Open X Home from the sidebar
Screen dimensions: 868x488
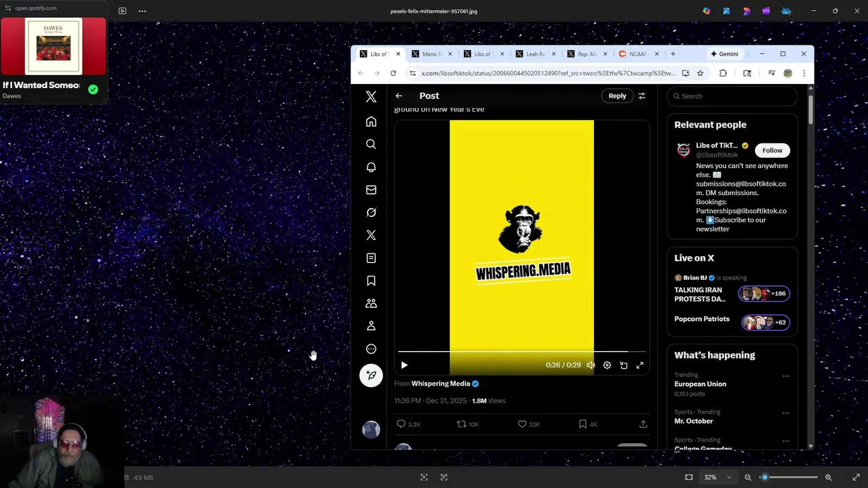click(371, 122)
